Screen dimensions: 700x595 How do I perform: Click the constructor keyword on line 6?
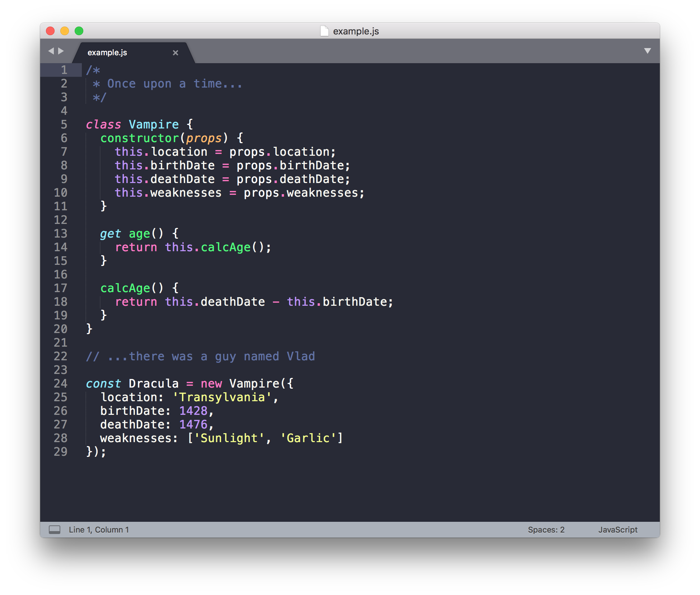139,138
